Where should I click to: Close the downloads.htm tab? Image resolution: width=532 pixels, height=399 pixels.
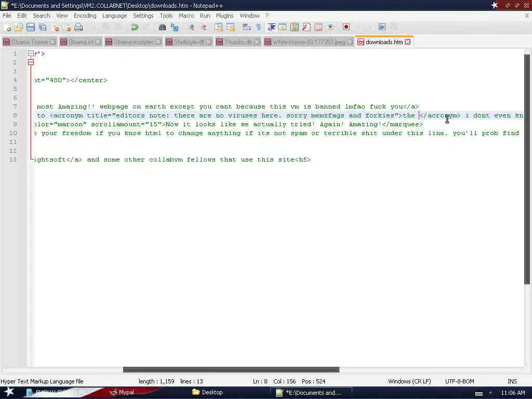pyautogui.click(x=407, y=42)
